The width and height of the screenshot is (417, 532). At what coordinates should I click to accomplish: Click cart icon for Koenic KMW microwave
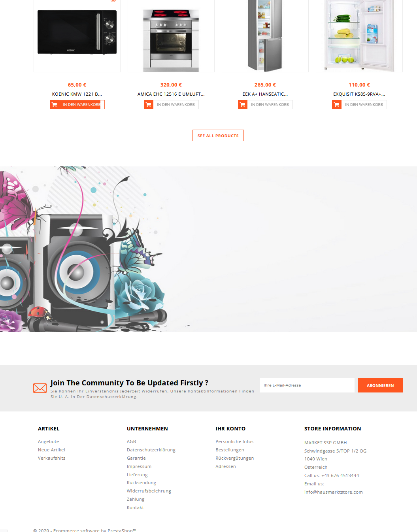tap(55, 105)
